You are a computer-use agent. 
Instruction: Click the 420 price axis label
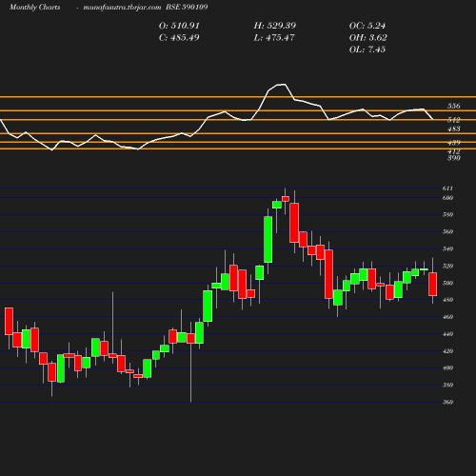[x=447, y=351]
